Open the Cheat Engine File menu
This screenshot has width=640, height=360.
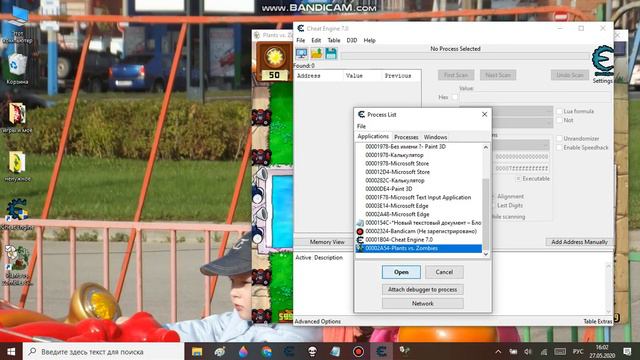301,40
